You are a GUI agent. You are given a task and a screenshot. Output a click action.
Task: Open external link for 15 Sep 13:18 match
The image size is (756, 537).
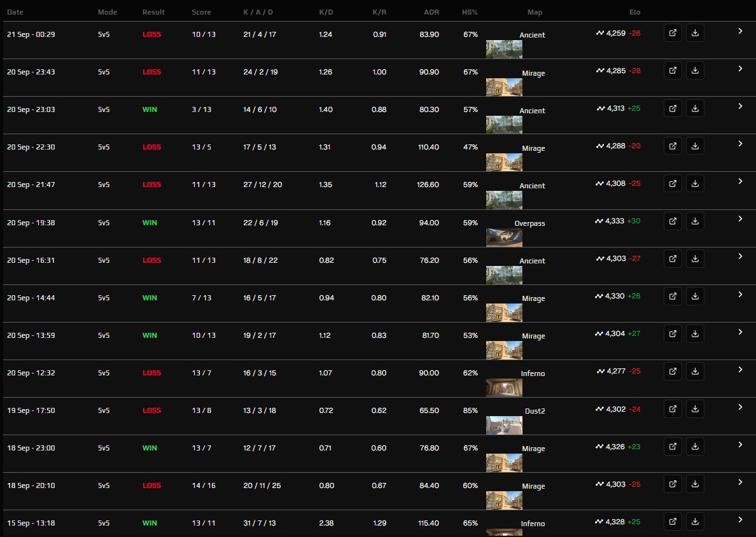point(673,522)
